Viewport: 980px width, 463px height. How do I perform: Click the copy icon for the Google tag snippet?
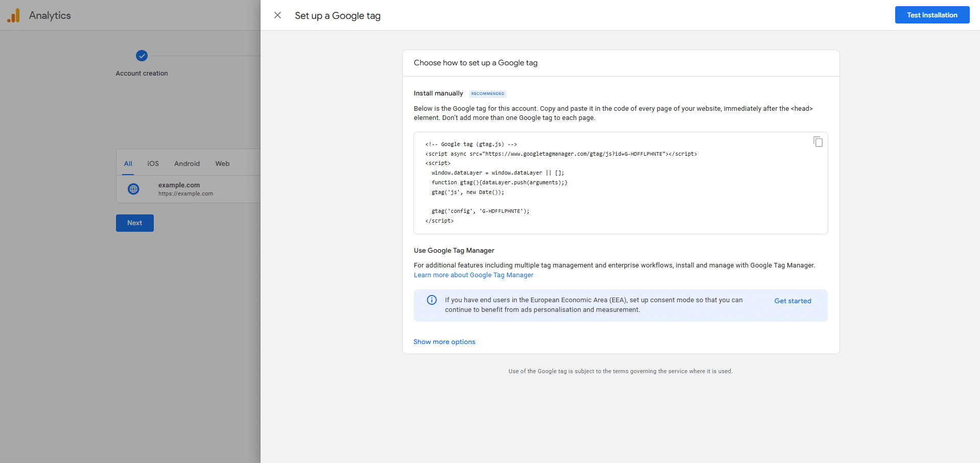818,141
